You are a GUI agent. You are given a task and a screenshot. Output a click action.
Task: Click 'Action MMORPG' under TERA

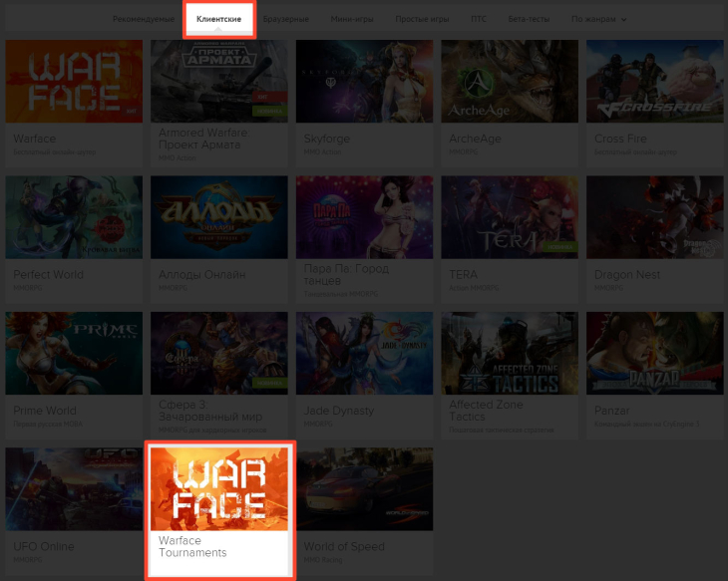coord(474,288)
